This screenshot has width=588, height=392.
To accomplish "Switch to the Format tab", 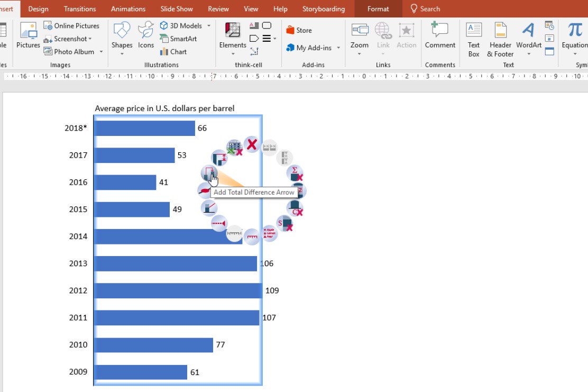I will (x=378, y=8).
